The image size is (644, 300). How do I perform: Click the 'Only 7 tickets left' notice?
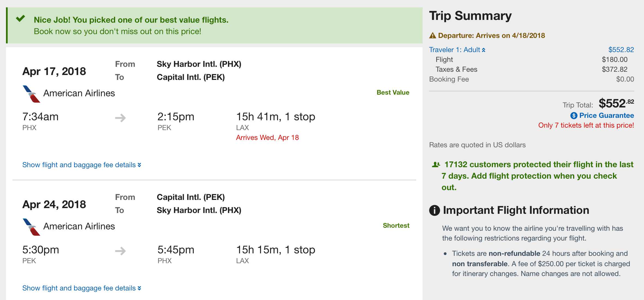tap(586, 125)
